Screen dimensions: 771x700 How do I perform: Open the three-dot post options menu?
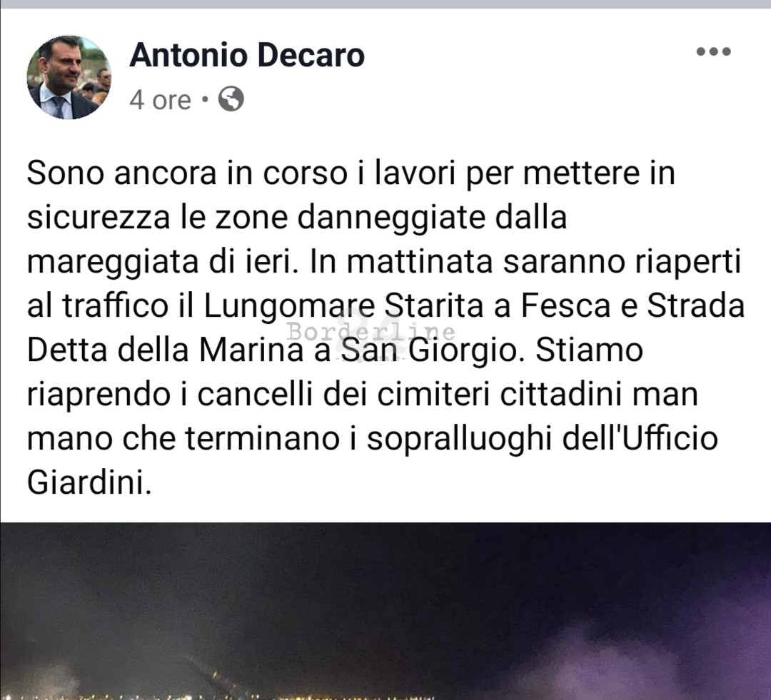click(x=713, y=51)
